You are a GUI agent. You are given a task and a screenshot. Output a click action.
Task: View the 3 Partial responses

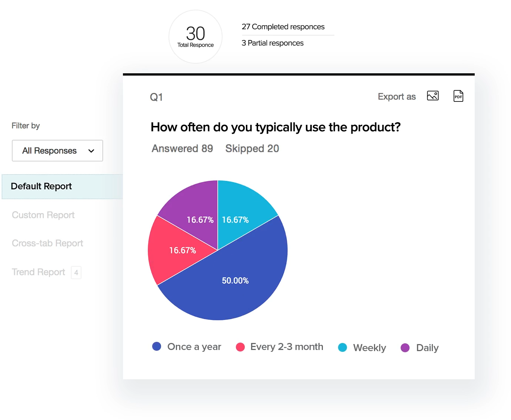tap(273, 43)
